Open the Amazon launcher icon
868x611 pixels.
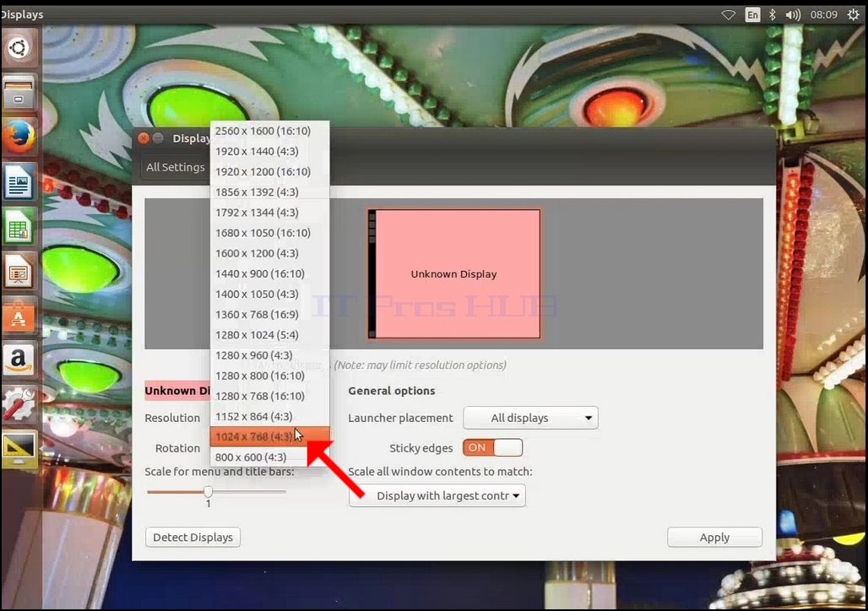[x=19, y=360]
